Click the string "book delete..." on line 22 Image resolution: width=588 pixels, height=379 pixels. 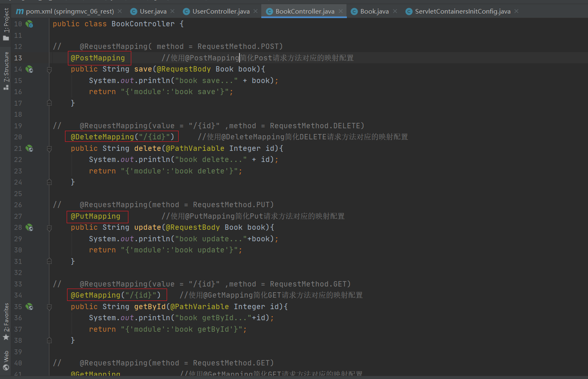(211, 159)
